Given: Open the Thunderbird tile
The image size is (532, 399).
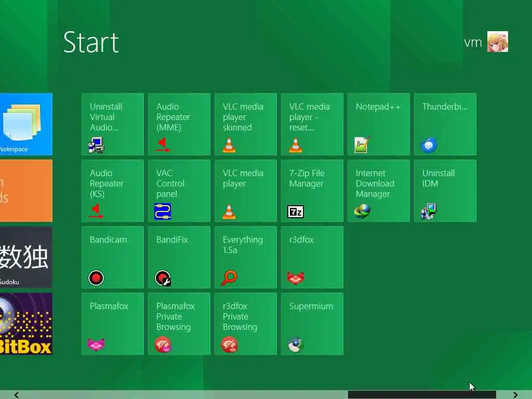Looking at the screenshot, I should [445, 124].
